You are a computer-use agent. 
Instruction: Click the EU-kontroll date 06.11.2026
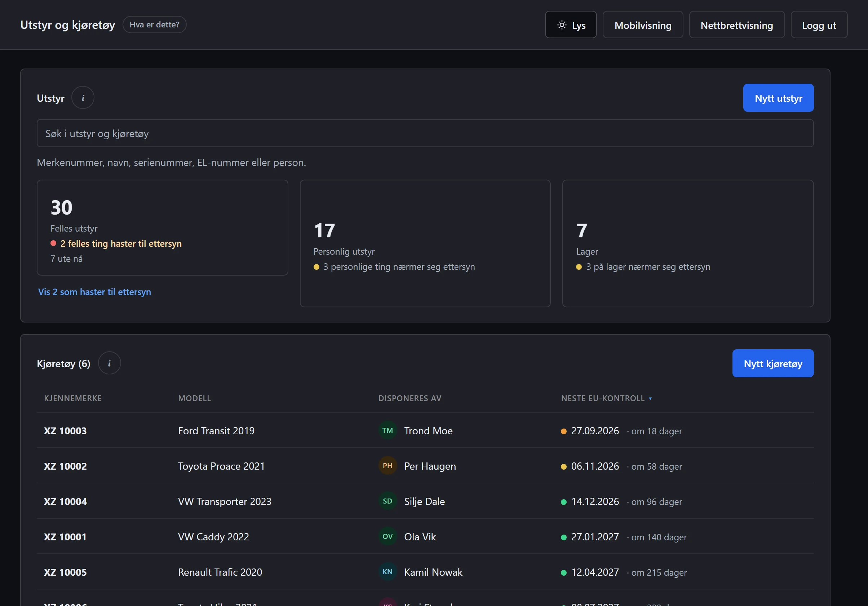point(595,466)
